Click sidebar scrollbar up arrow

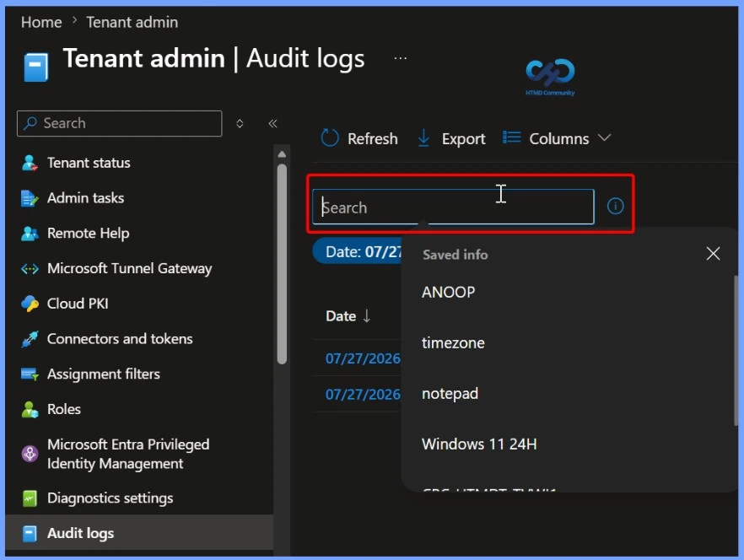click(x=282, y=153)
